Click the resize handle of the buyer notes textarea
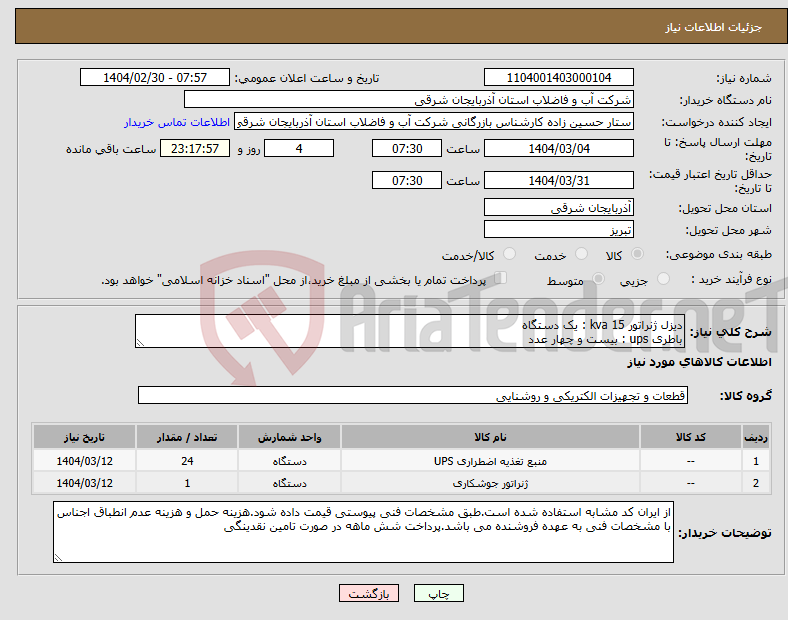788x620 pixels. (x=58, y=558)
